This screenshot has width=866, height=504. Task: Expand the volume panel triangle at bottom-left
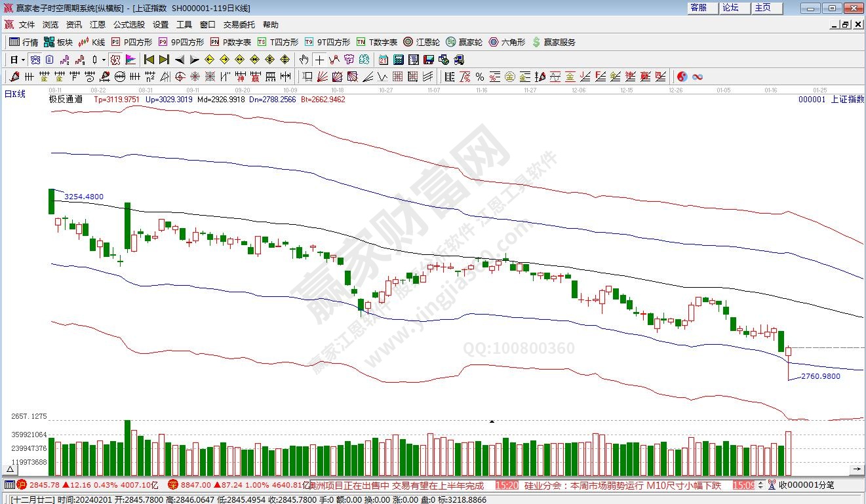point(10,469)
